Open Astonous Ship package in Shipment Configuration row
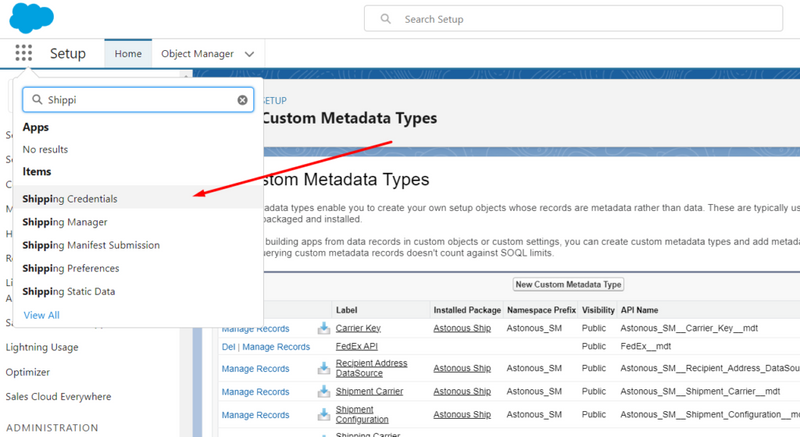Screen dimensions: 800x437 (x=462, y=415)
